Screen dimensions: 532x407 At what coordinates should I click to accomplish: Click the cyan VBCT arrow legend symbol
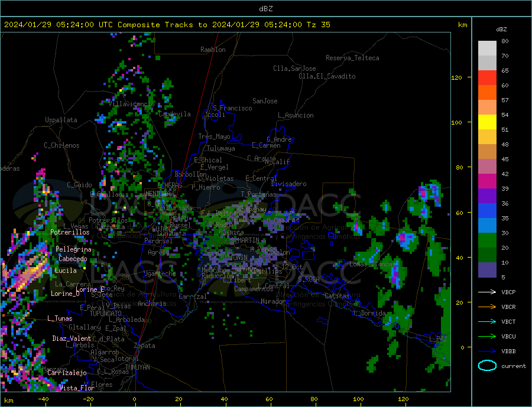click(x=487, y=321)
